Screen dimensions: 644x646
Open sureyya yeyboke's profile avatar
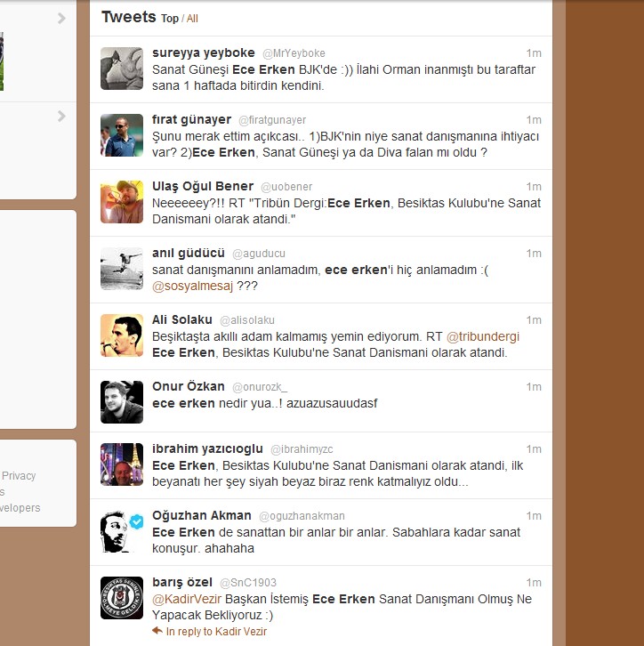click(122, 69)
